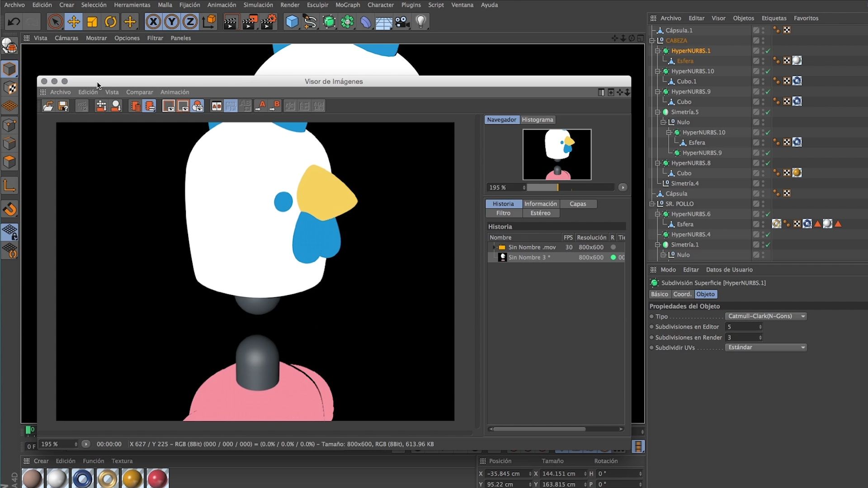Screen dimensions: 868x488
Task: Open the Información tab button
Action: tap(541, 204)
